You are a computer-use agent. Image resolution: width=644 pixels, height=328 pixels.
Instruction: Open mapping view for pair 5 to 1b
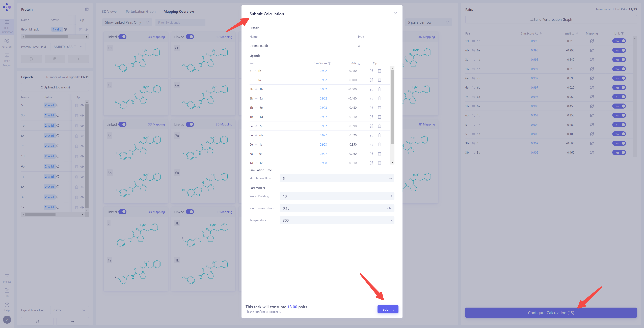[371, 71]
